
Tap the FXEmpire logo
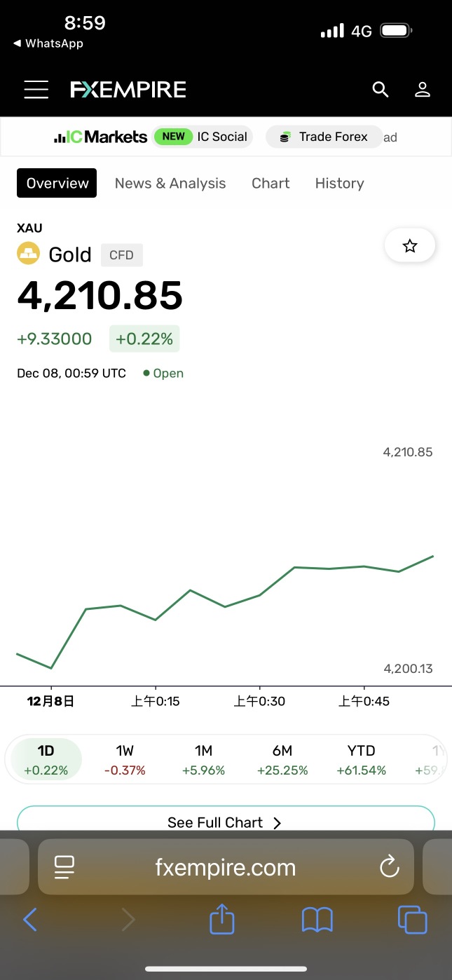[128, 90]
